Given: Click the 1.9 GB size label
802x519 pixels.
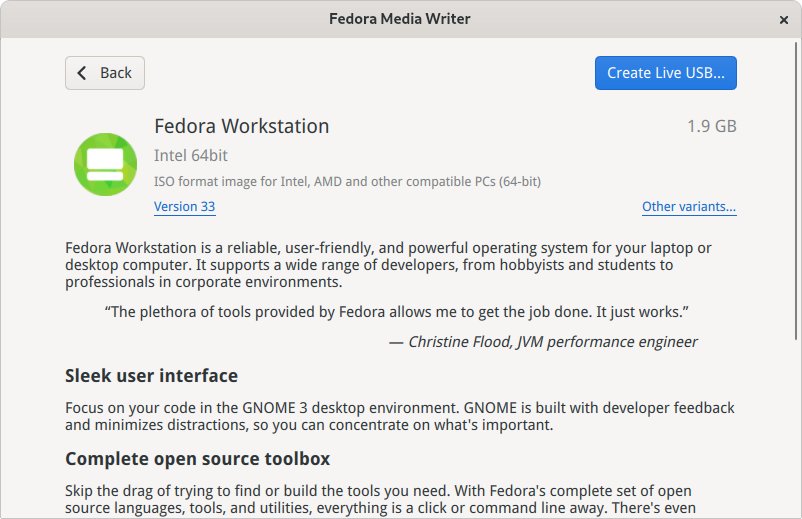Looking at the screenshot, I should click(711, 127).
